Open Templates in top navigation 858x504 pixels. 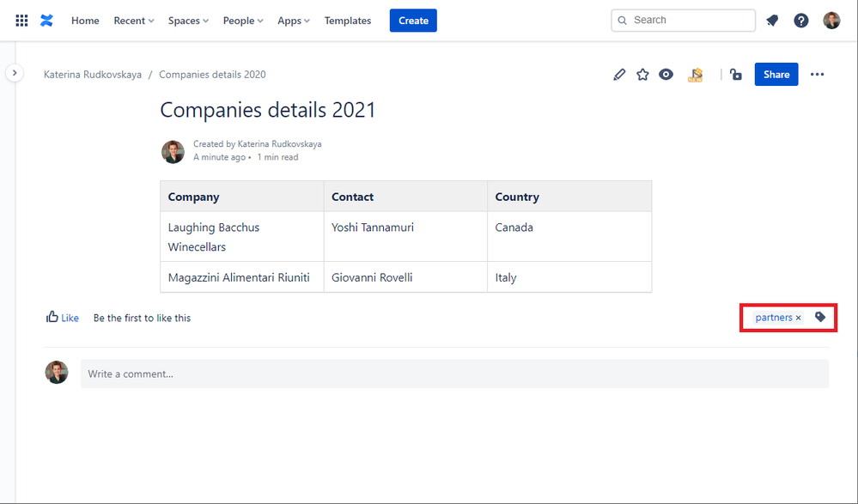click(x=348, y=21)
